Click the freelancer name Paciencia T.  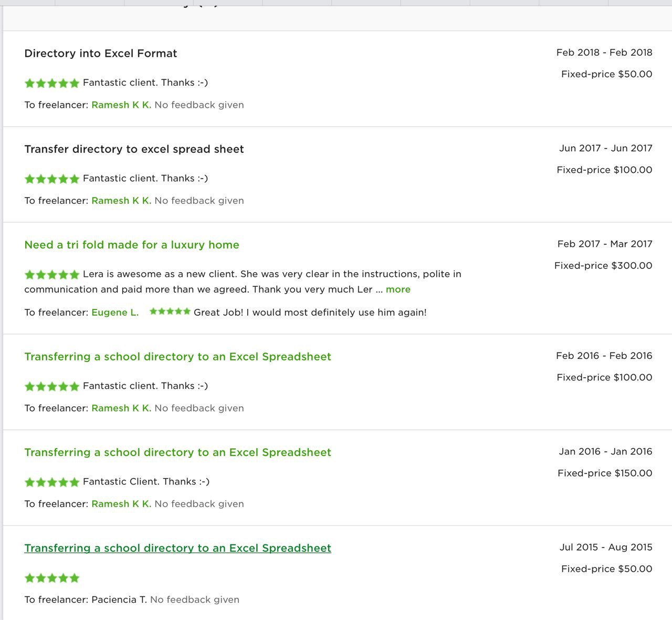[x=119, y=600]
